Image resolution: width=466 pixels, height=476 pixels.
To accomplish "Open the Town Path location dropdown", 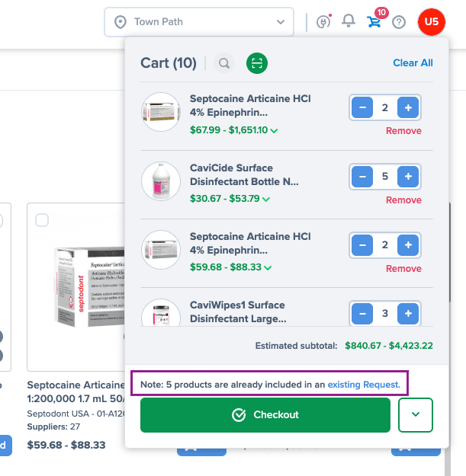I will click(x=199, y=22).
